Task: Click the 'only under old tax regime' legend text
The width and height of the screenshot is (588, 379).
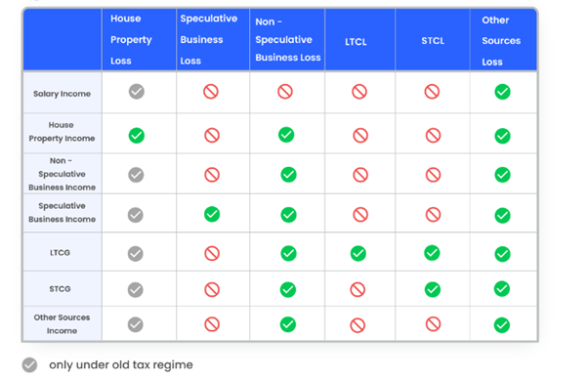Action: (x=121, y=364)
